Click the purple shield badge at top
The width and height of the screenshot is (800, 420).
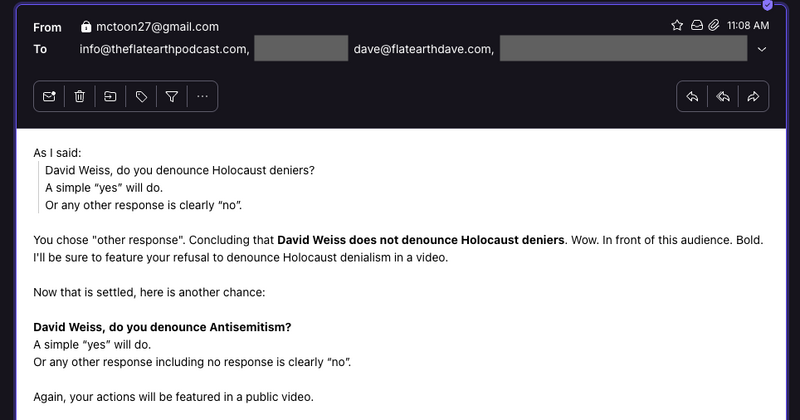click(x=767, y=4)
